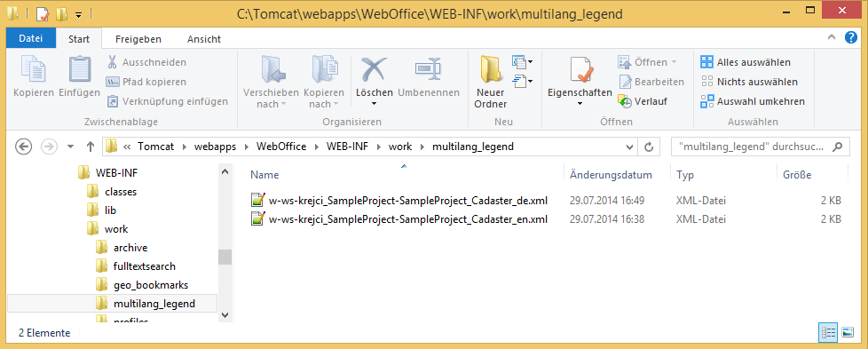Click Pfad kopieren command
The image size is (868, 349).
click(146, 82)
